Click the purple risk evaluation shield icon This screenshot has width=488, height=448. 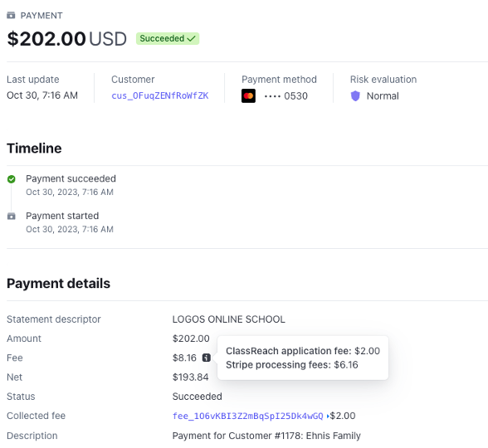click(355, 96)
